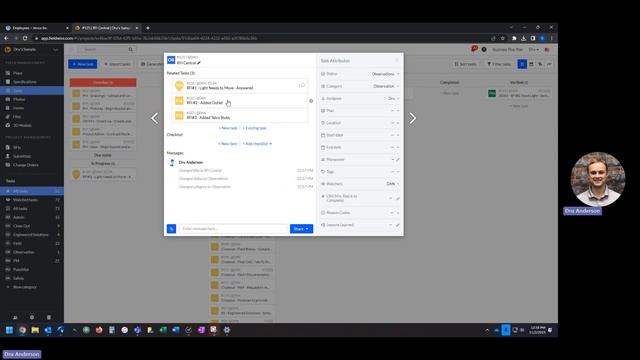640x360 pixels.
Task: Select the Observation task category
Action: pyautogui.click(x=24, y=252)
